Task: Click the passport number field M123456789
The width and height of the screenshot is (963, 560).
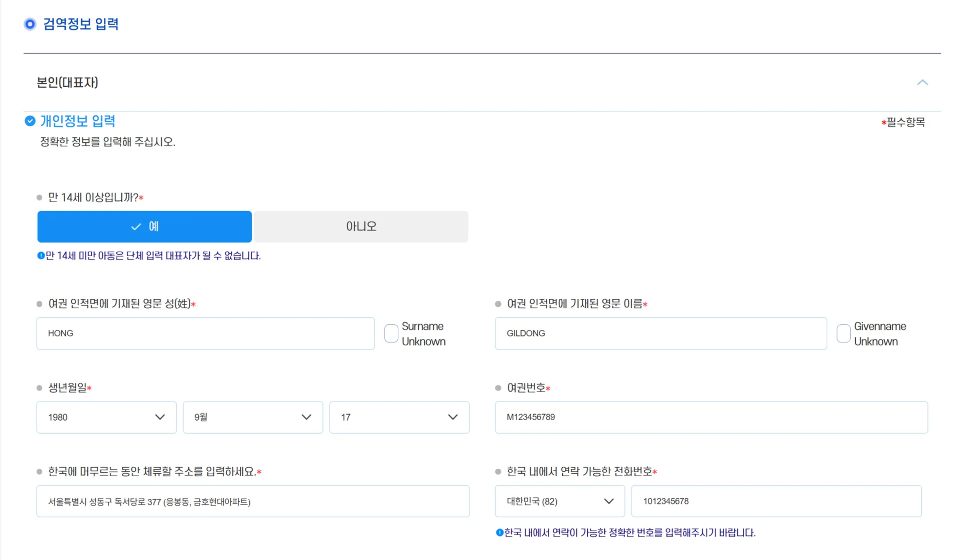Action: (711, 417)
